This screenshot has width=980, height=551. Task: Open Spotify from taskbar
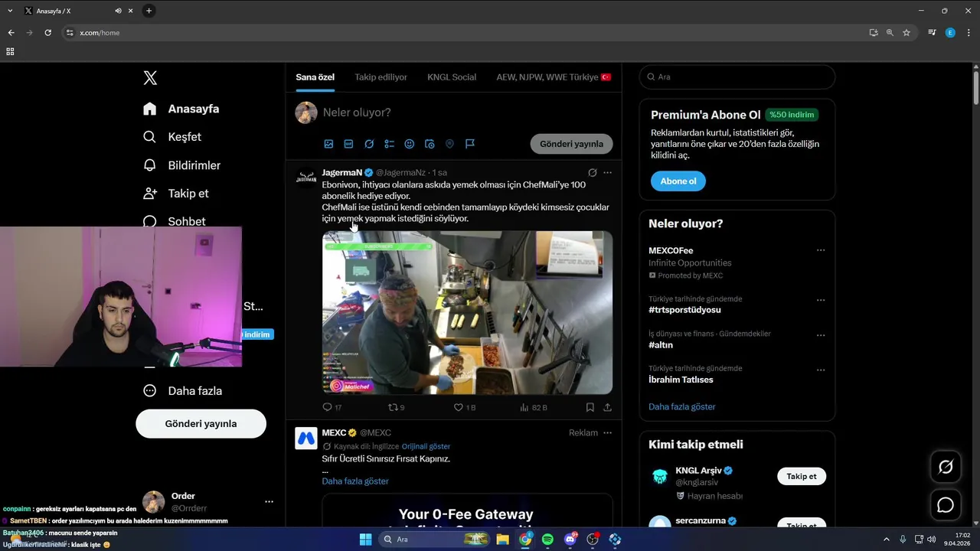(x=547, y=540)
